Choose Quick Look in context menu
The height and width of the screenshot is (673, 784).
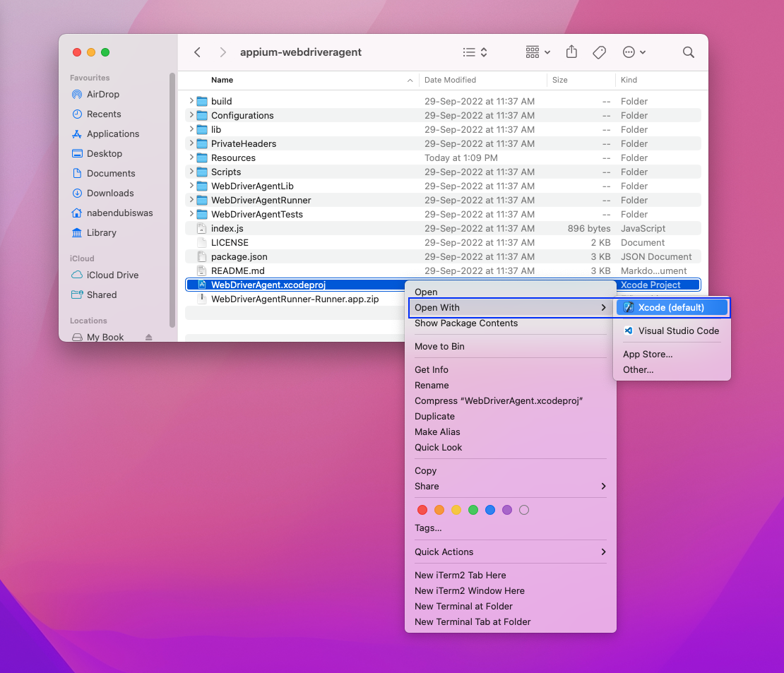510,447
